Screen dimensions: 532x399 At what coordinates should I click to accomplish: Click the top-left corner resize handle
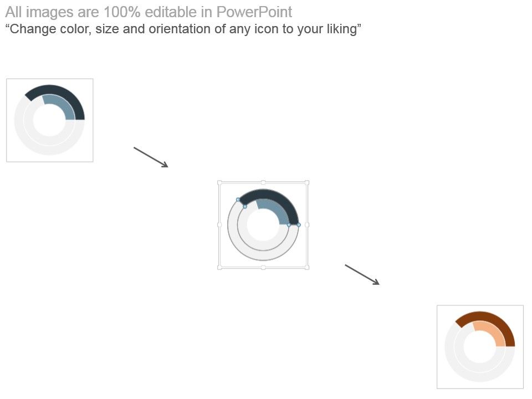click(219, 182)
